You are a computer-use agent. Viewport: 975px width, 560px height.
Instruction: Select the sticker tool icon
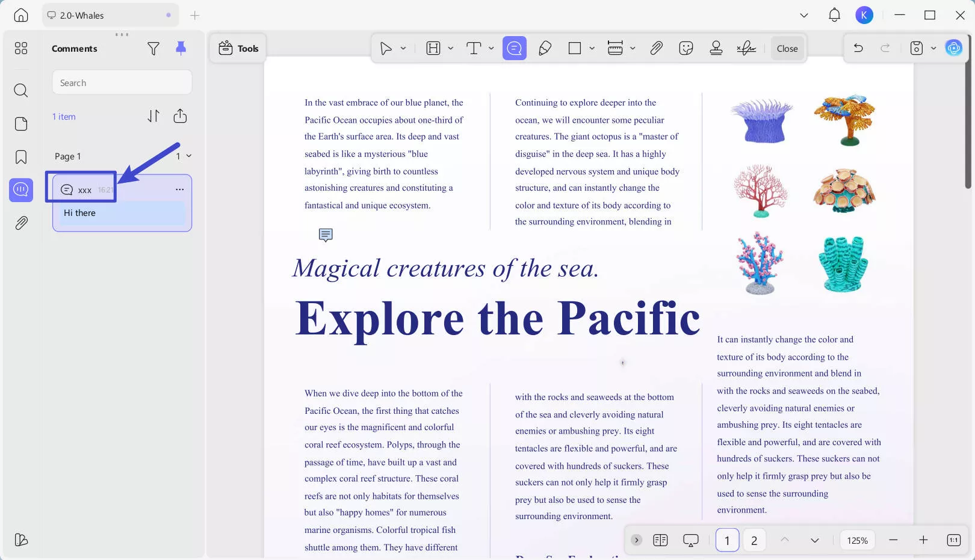click(x=686, y=48)
